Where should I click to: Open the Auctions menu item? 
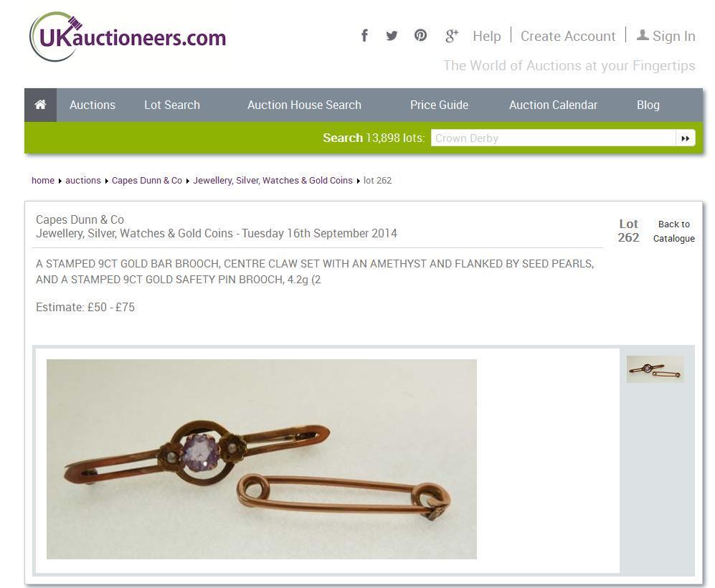point(92,105)
